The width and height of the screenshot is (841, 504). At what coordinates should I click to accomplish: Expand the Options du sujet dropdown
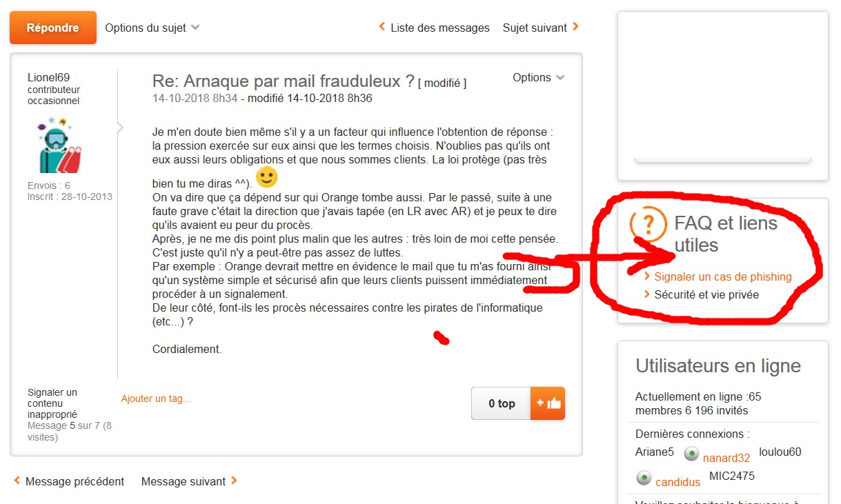152,28
